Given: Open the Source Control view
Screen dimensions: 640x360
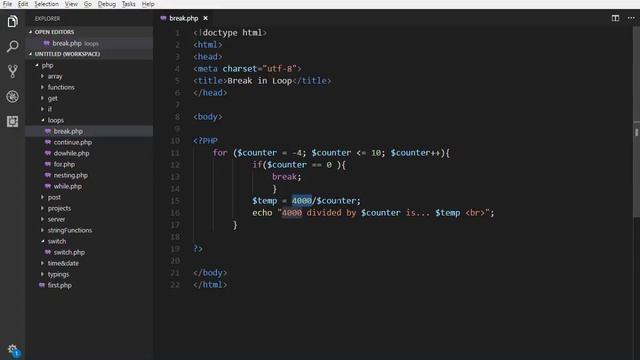Looking at the screenshot, I should click(13, 71).
